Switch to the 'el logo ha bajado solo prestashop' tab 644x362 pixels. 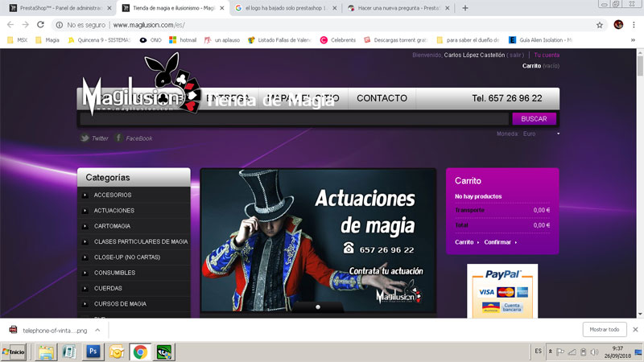pos(285,8)
